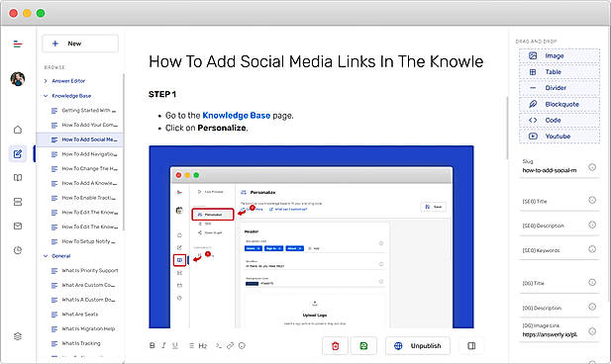The width and height of the screenshot is (611, 364).
Task: Toggle bold formatting in the editor toolbar
Action: tap(153, 346)
